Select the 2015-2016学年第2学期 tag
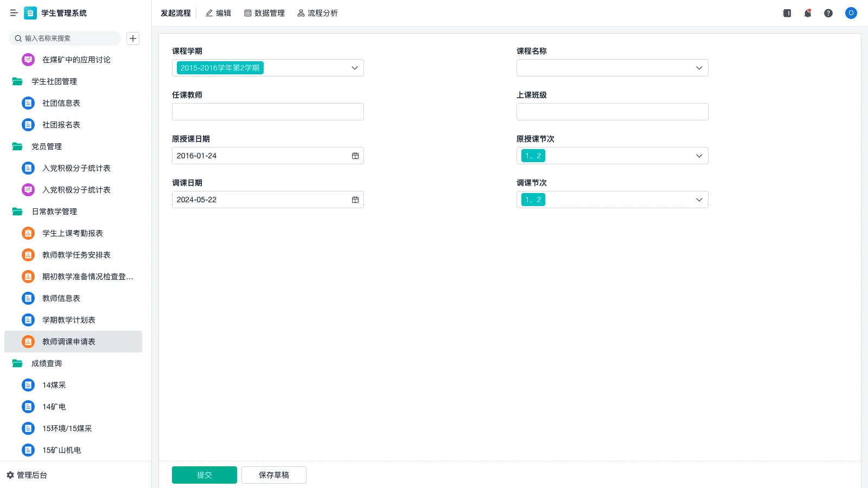This screenshot has width=868, height=488. [219, 68]
